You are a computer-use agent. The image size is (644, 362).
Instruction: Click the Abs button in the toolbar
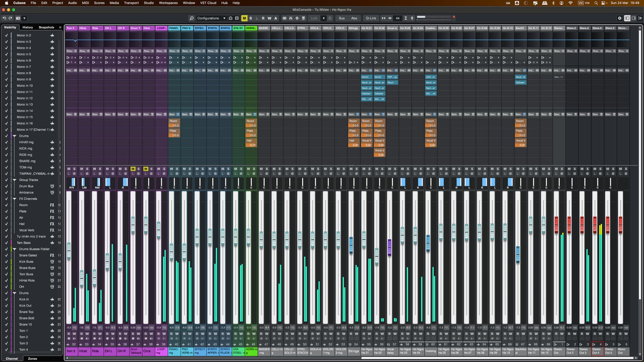tap(354, 18)
